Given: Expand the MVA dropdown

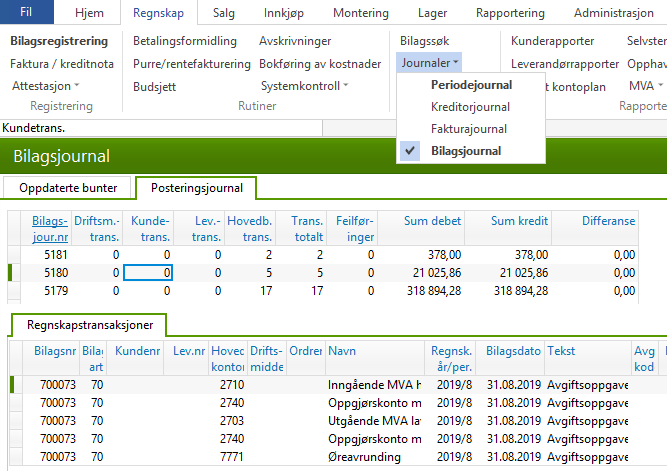Looking at the screenshot, I should 646,86.
